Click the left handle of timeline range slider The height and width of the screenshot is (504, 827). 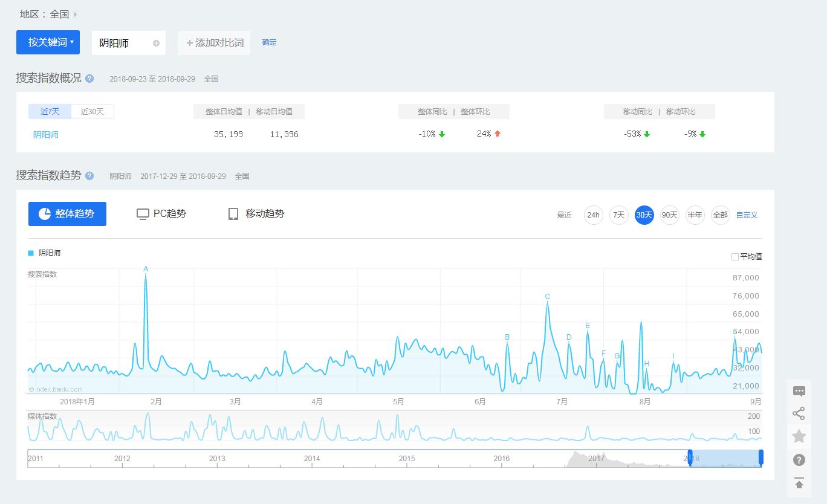point(690,458)
